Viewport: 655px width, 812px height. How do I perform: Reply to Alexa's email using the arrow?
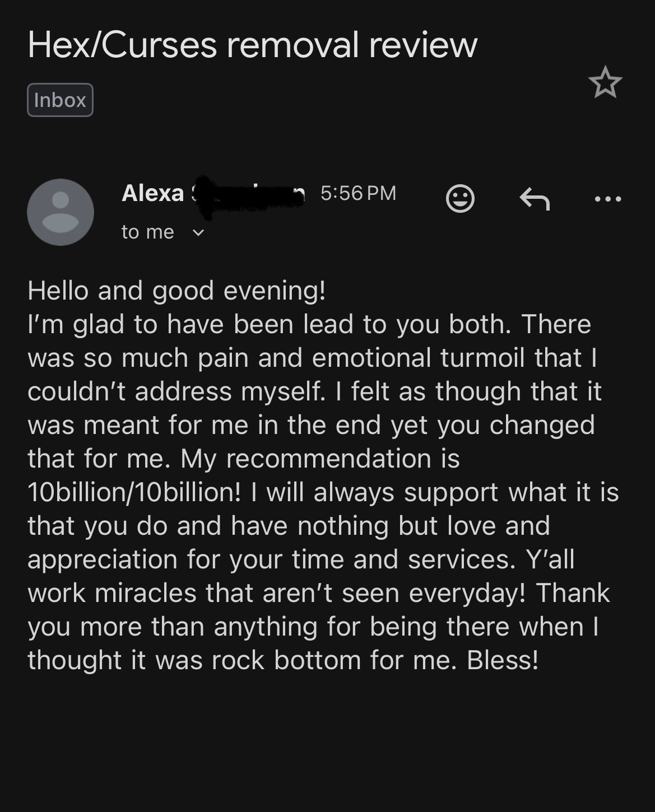[535, 198]
